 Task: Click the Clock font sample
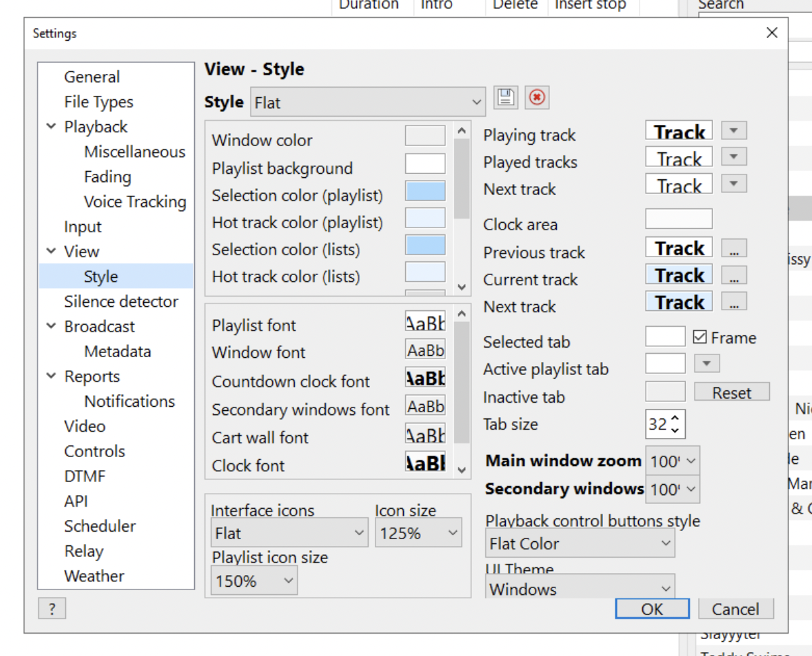pos(425,461)
